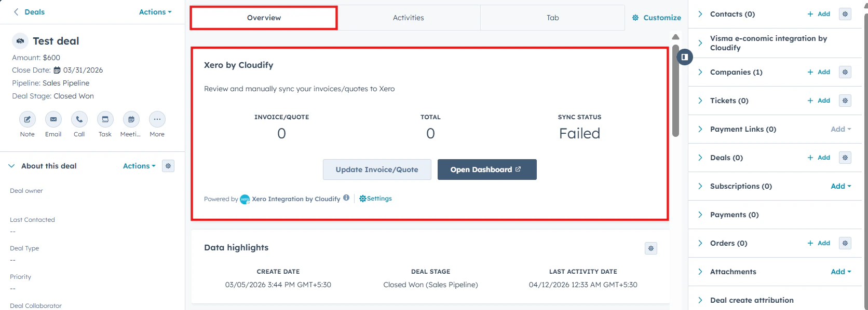Click the deal handshake avatar icon
This screenshot has width=868, height=310.
point(20,40)
